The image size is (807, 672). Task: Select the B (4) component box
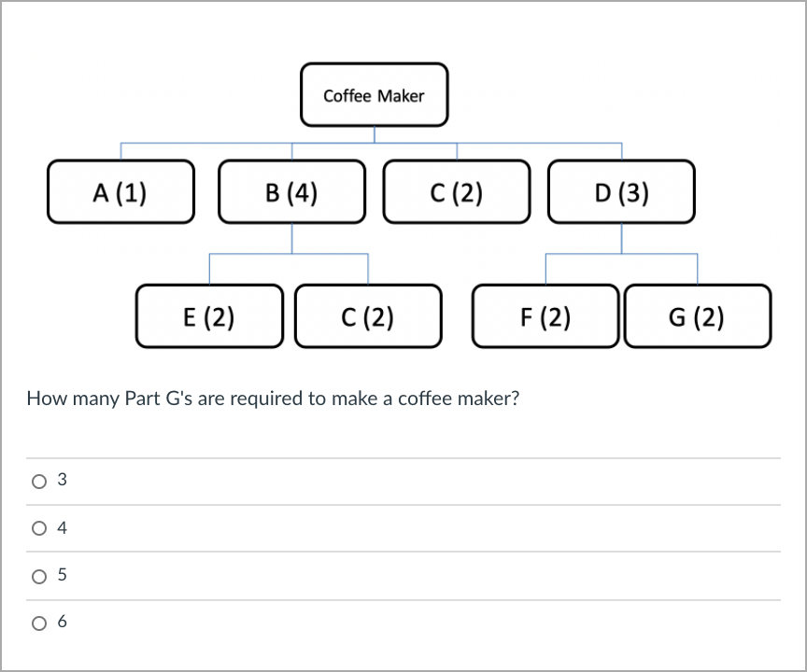pyautogui.click(x=291, y=191)
